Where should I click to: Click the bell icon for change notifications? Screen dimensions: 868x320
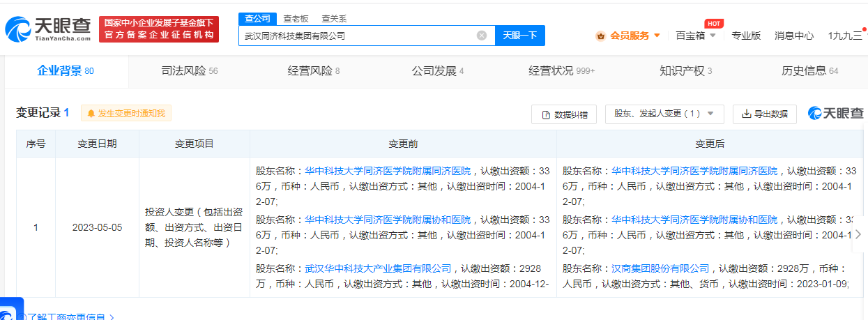pyautogui.click(x=91, y=114)
